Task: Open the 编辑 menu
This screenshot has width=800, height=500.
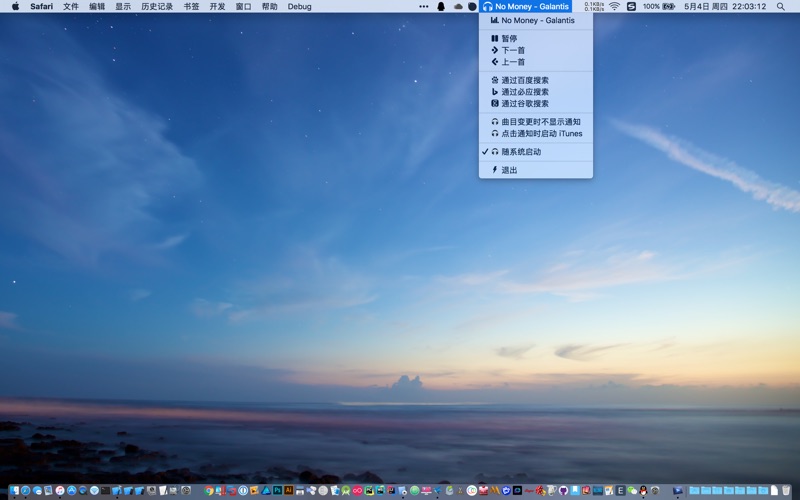Action: click(x=97, y=6)
